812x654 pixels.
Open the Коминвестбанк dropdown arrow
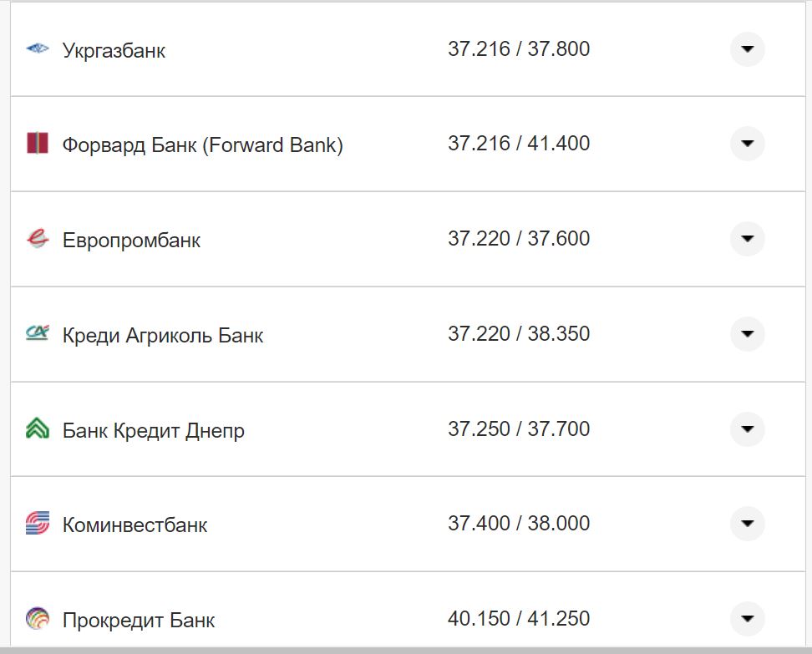748,525
